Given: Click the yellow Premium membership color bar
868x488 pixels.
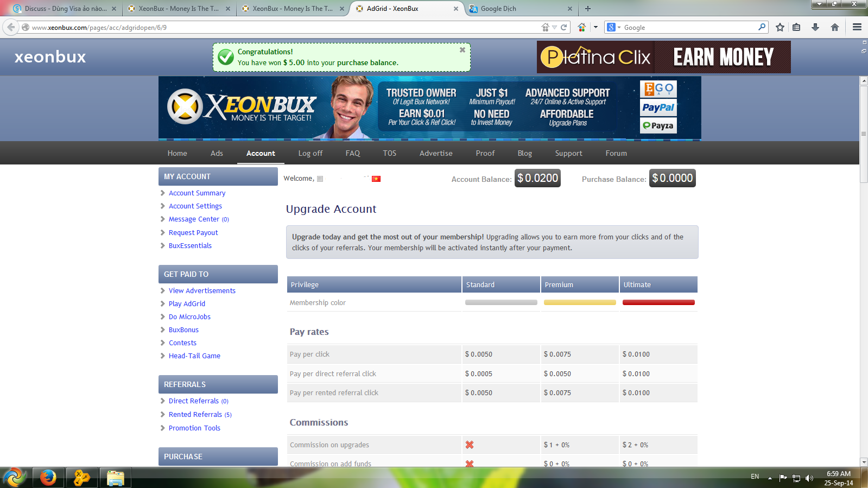Looking at the screenshot, I should click(x=580, y=302).
